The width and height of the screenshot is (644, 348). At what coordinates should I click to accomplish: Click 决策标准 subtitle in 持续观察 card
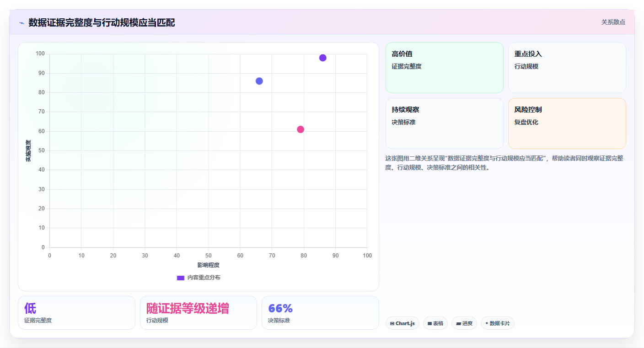(x=404, y=122)
